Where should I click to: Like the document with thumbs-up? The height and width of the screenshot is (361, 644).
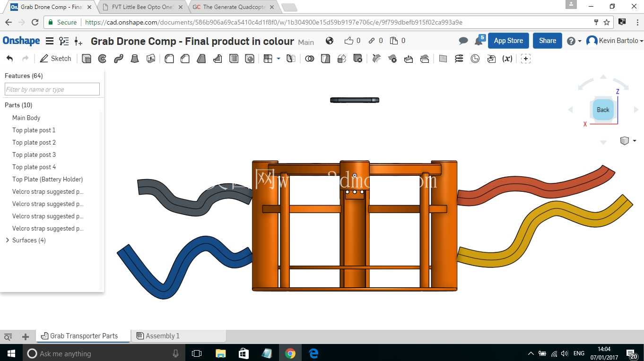pos(349,41)
